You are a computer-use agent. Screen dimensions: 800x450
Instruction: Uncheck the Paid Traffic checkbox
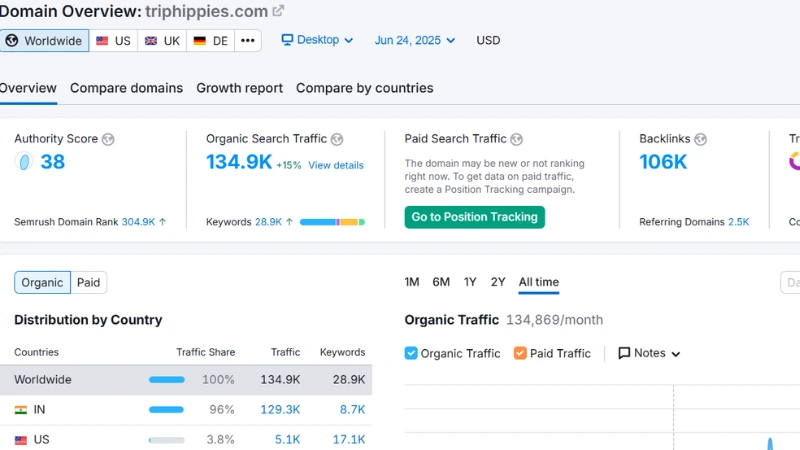tap(520, 353)
